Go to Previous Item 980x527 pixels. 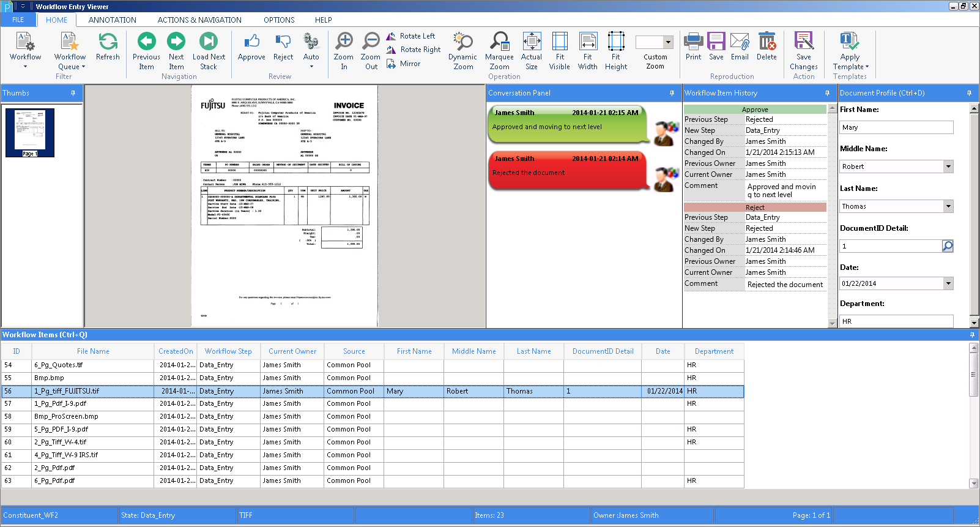point(146,50)
